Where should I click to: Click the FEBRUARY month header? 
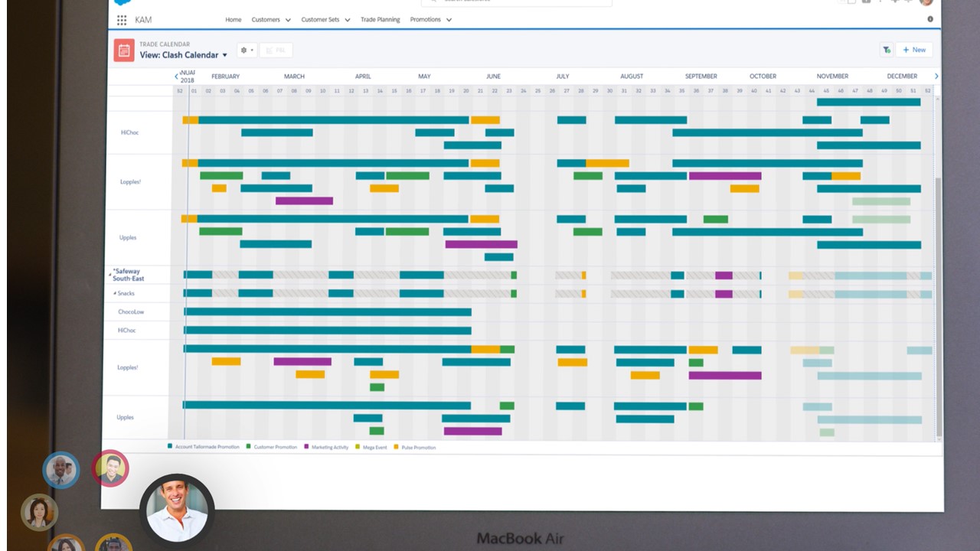coord(225,77)
